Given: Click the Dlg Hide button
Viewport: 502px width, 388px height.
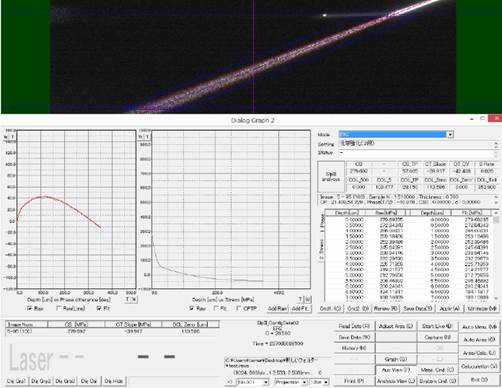Looking at the screenshot, I should (x=114, y=381).
